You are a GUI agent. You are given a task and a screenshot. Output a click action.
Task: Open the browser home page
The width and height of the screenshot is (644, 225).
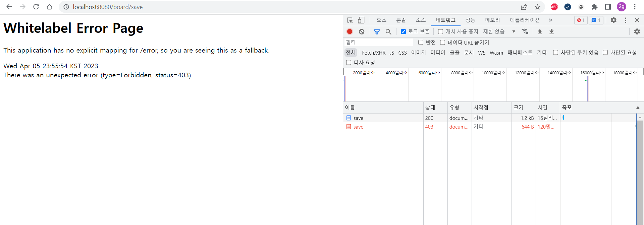pos(49,7)
